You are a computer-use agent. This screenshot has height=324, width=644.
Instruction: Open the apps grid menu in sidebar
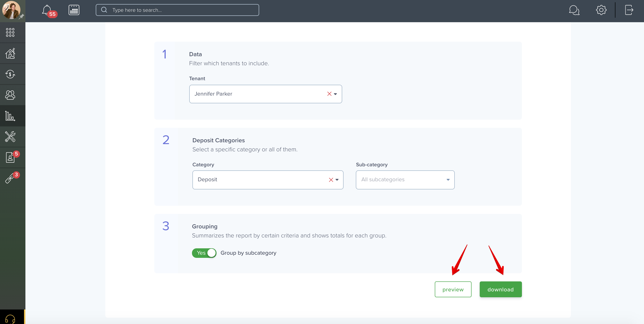pos(10,32)
